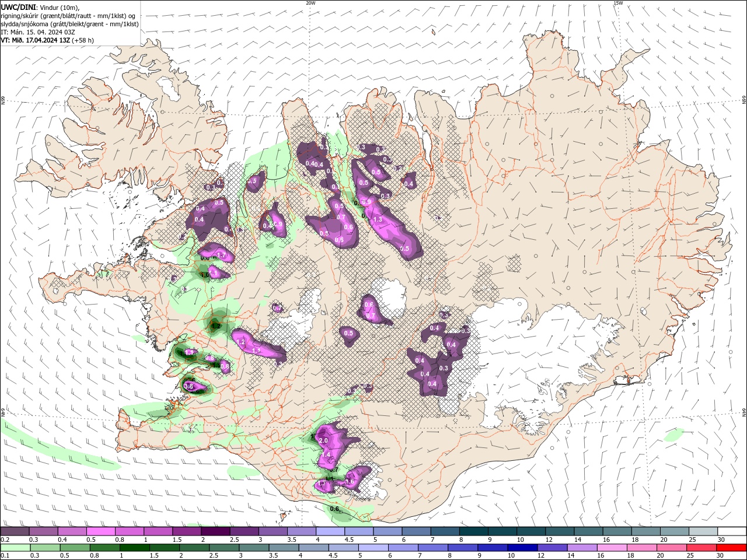The image size is (747, 560).
Task: Click the pale periwinkle swatch between 4 and 4.5
Action: (330, 531)
